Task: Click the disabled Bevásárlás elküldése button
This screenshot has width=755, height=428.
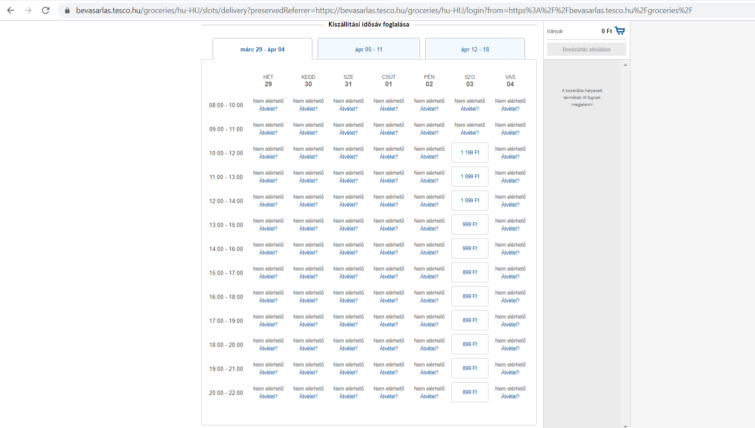Action: click(586, 49)
